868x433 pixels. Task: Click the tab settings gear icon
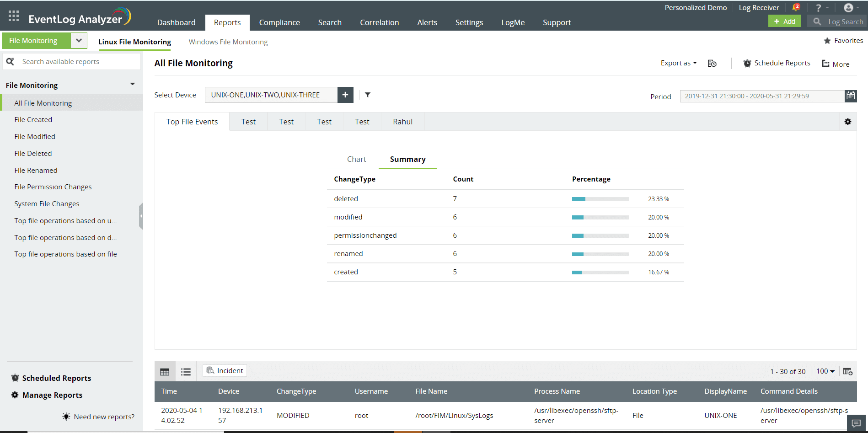pos(848,122)
